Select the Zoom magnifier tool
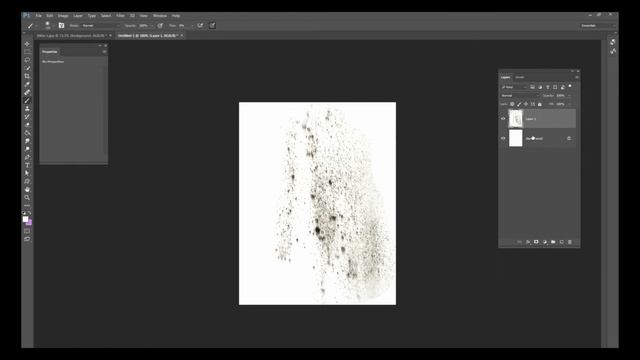This screenshot has height=360, width=640. [27, 198]
